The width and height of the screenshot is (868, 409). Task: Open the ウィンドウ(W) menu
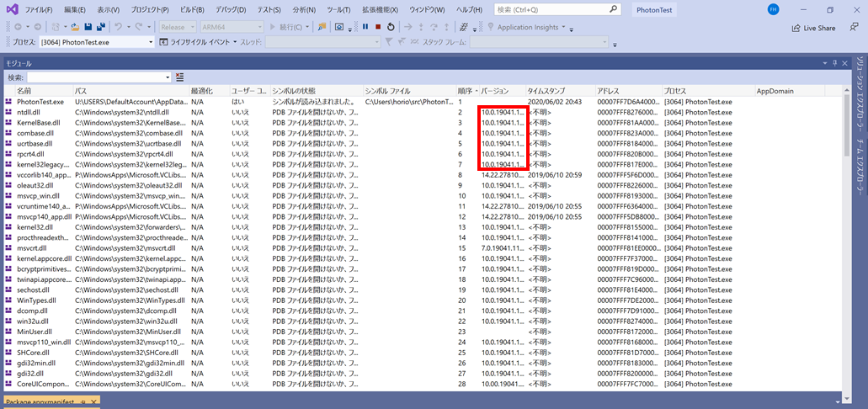427,10
